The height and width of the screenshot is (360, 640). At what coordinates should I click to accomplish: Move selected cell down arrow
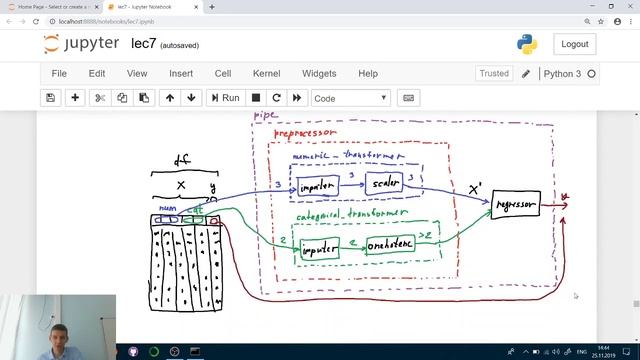191,98
